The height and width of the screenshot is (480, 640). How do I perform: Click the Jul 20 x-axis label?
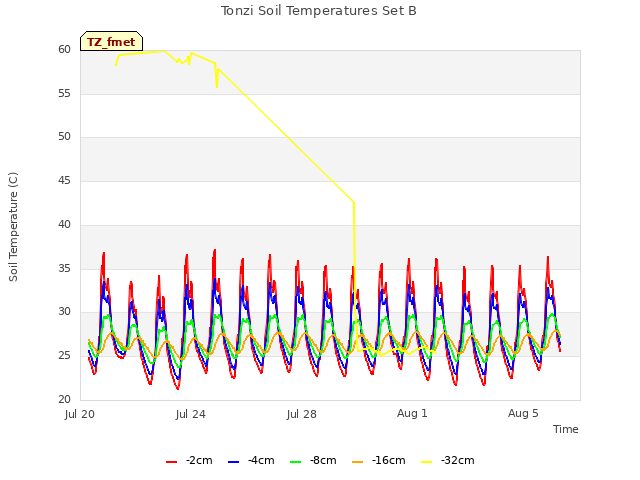[80, 414]
